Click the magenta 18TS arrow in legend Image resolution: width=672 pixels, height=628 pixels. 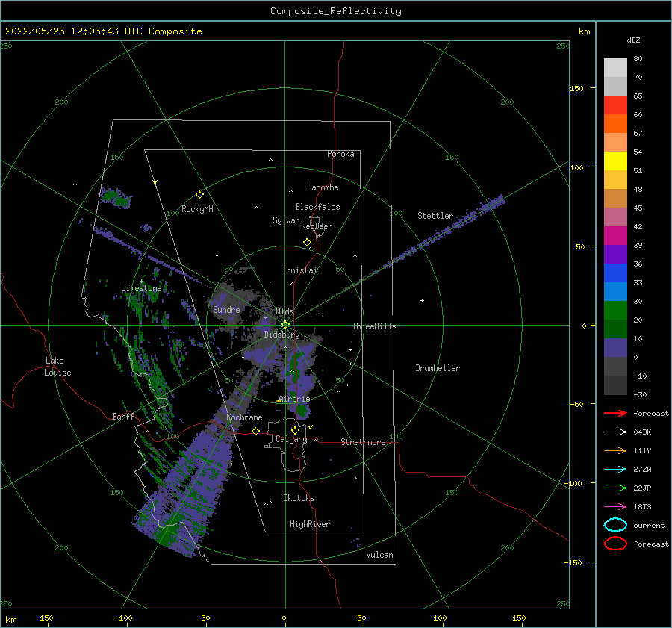point(615,507)
